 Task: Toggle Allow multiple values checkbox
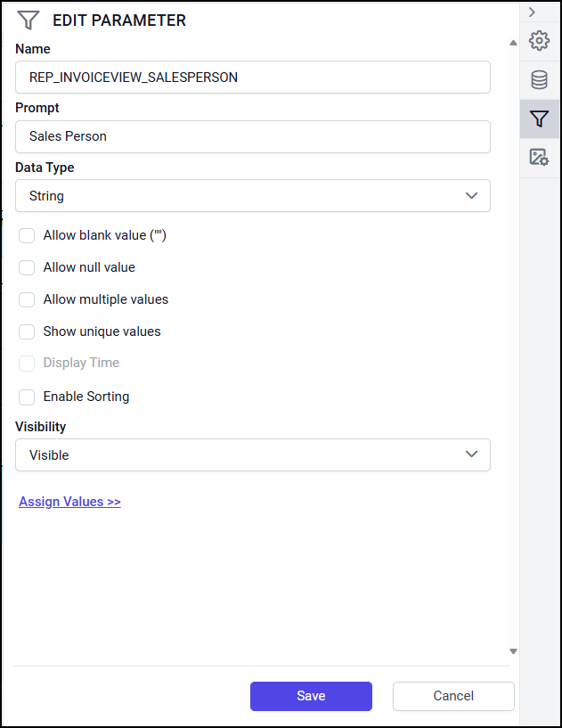pyautogui.click(x=27, y=299)
